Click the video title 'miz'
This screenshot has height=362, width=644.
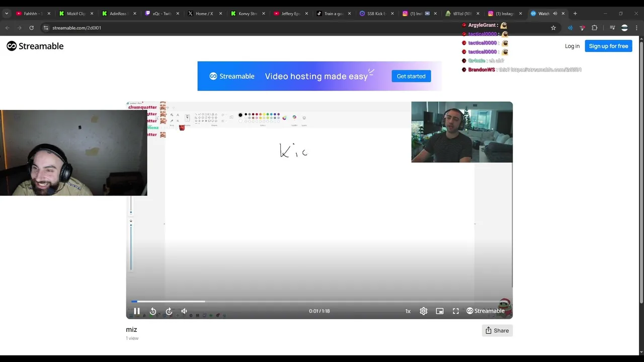pos(131,330)
